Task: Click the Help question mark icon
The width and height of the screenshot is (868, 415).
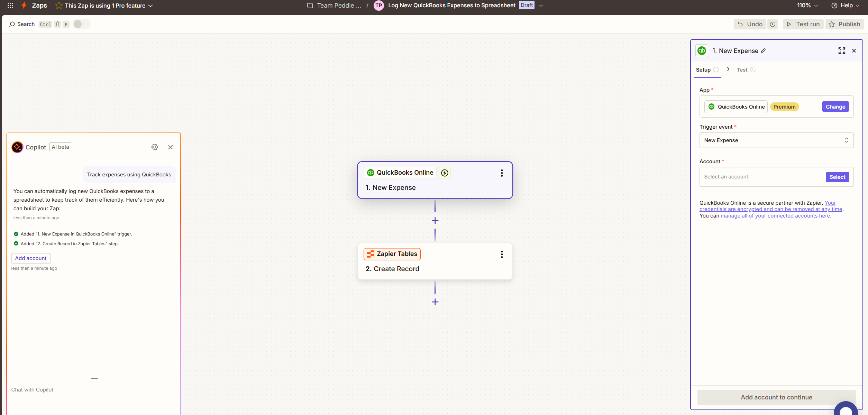Action: 834,6
